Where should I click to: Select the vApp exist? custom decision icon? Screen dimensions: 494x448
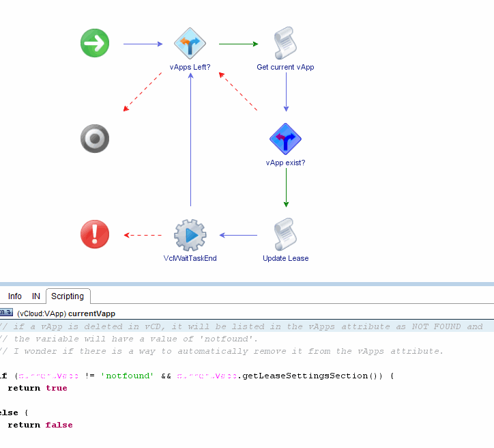(x=285, y=139)
